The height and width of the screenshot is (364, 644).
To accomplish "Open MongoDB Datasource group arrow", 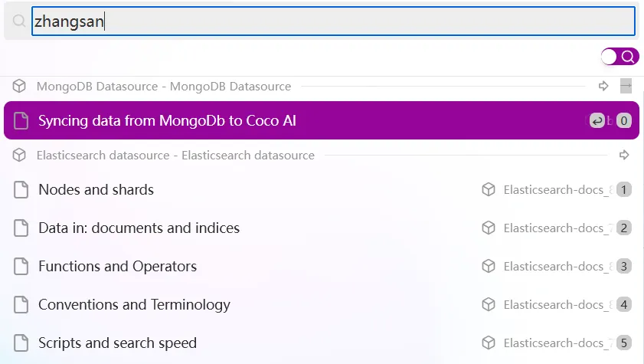I will (x=603, y=87).
